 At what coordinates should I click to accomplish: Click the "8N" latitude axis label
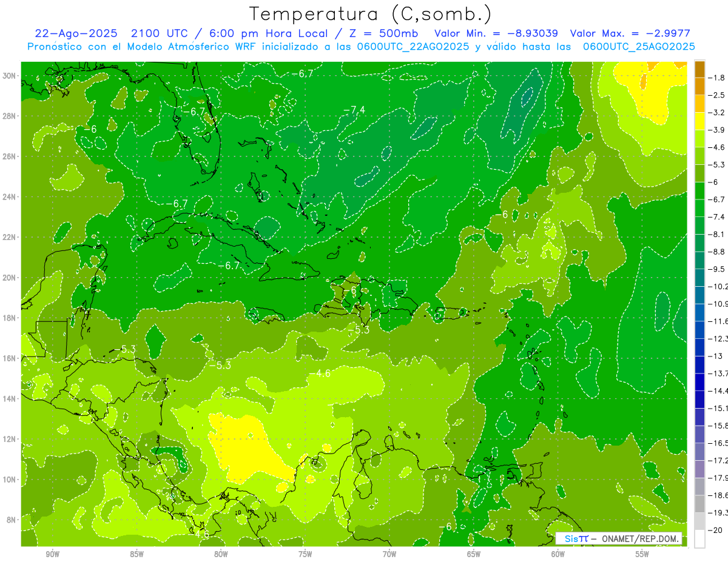pyautogui.click(x=11, y=520)
